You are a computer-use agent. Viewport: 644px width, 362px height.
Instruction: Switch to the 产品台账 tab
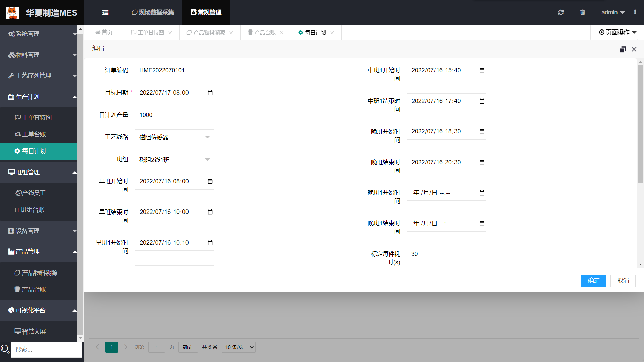coord(262,32)
